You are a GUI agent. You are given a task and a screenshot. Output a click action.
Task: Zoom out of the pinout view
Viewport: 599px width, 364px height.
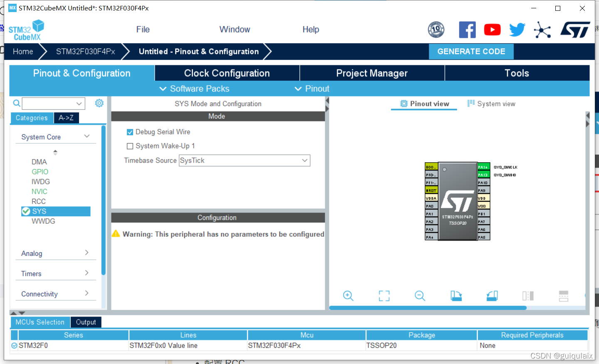(x=420, y=296)
